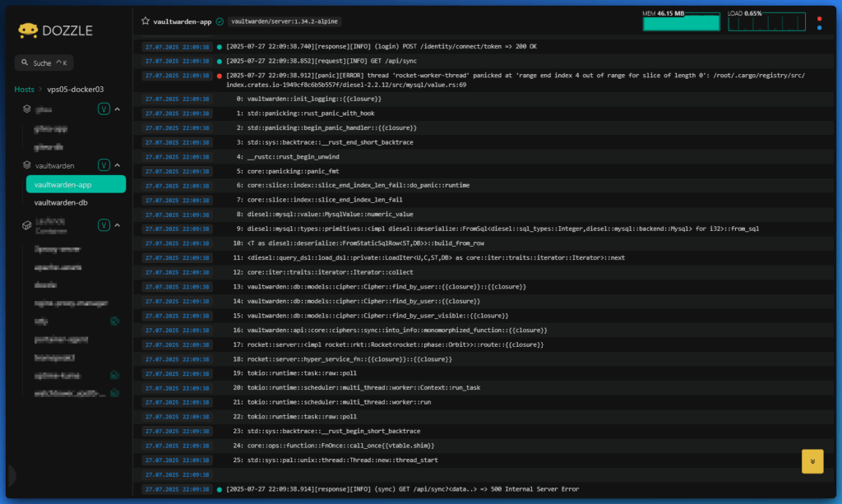Click the vps05-docker03 host name
This screenshot has height=504, width=842.
[75, 89]
